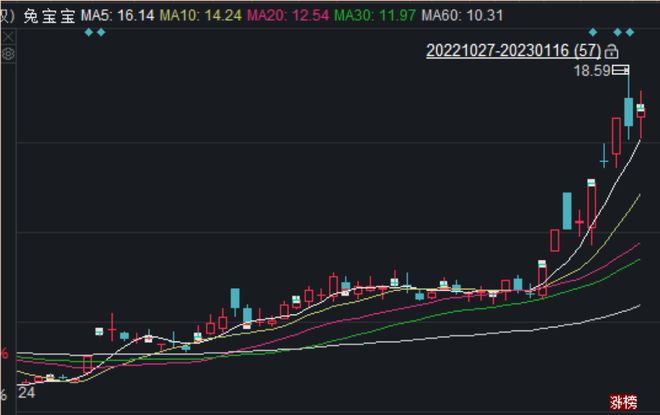Click the red 涨榜 badge

(623, 402)
